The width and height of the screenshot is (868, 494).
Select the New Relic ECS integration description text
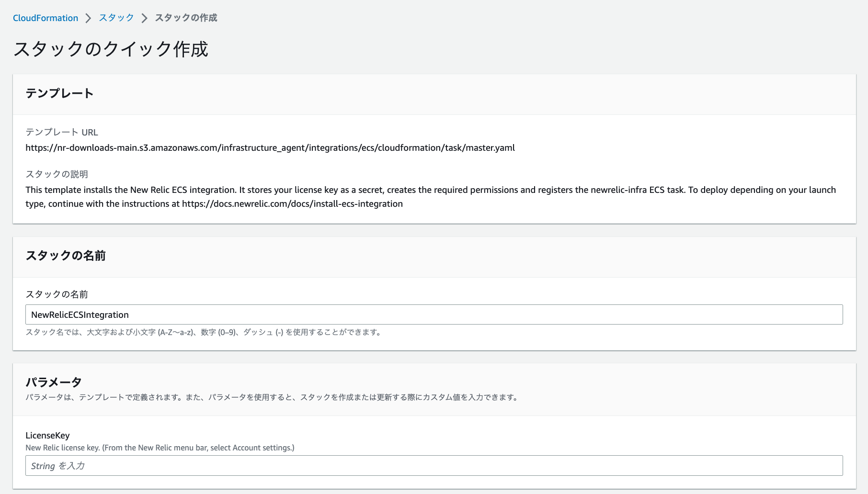(430, 190)
